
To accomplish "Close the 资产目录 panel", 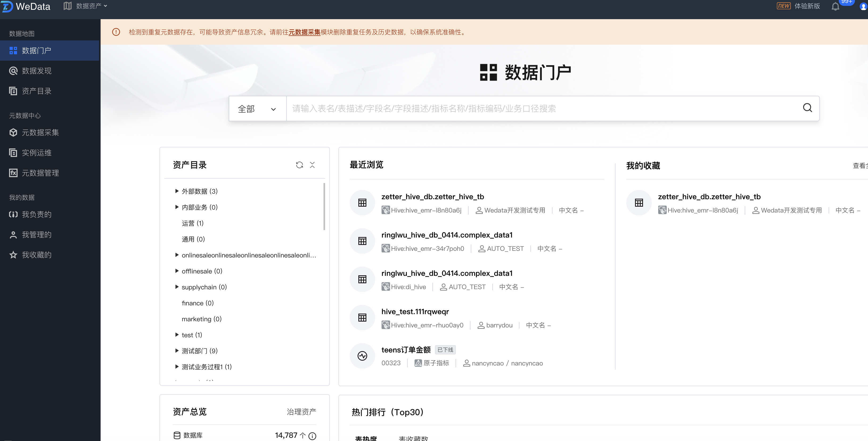I will coord(312,165).
